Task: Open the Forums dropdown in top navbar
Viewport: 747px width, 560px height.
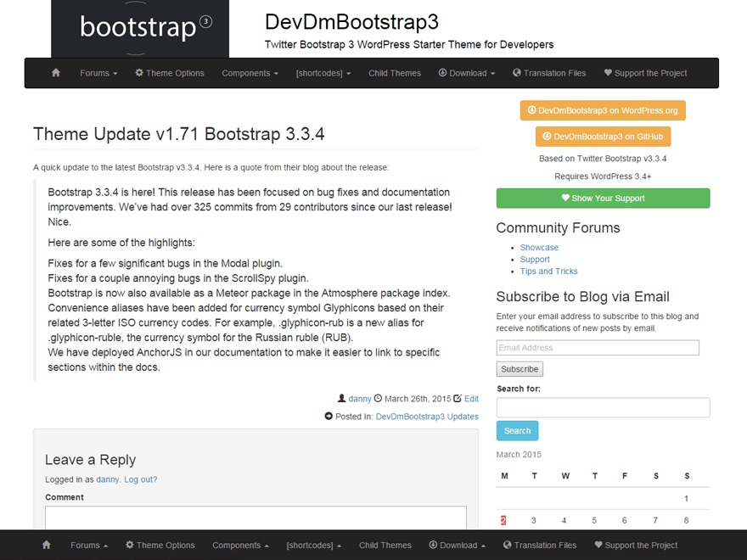Action: (98, 73)
